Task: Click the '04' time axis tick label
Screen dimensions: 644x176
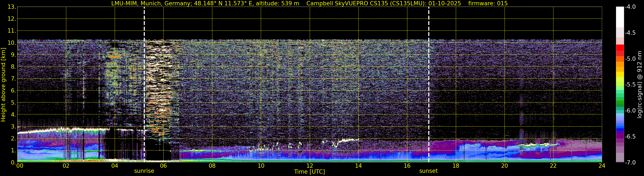Action: (x=115, y=166)
